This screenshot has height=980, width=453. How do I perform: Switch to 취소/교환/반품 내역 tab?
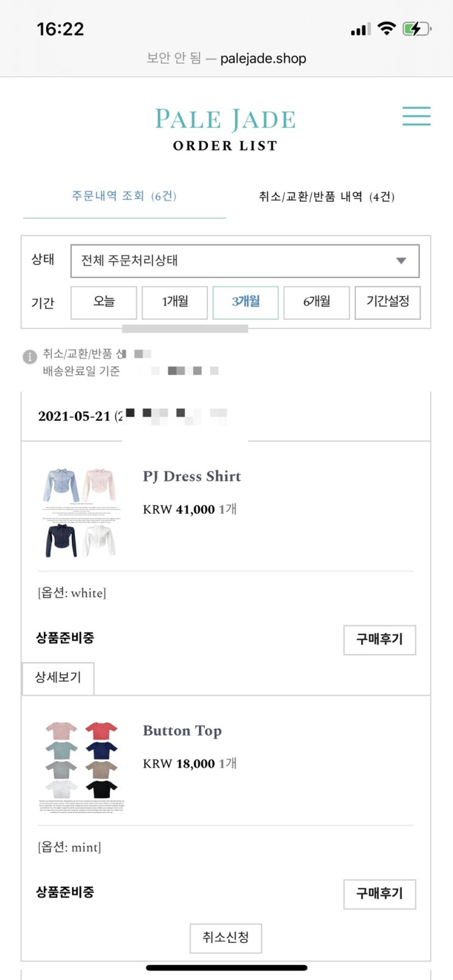327,197
